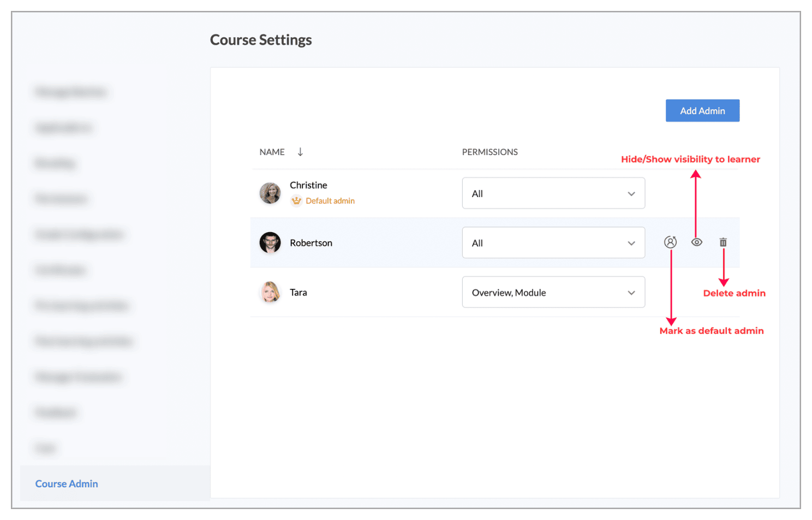Click the NAME column header
812x520 pixels.
[272, 152]
